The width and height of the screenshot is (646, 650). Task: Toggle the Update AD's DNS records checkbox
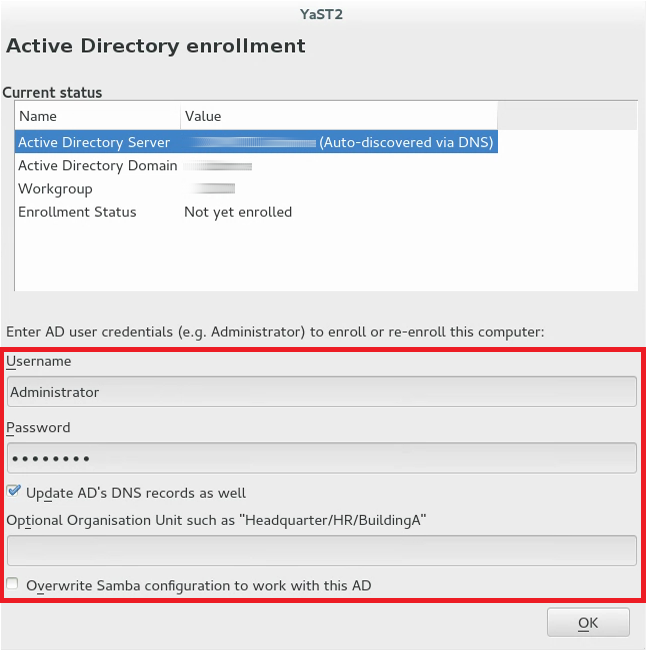coord(14,492)
